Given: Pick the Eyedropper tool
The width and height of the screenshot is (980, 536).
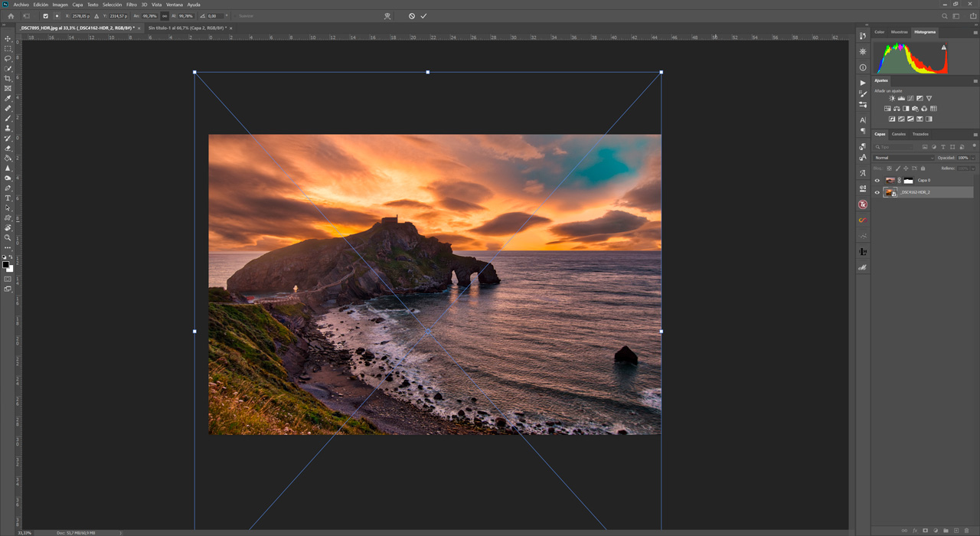Looking at the screenshot, I should (8, 98).
